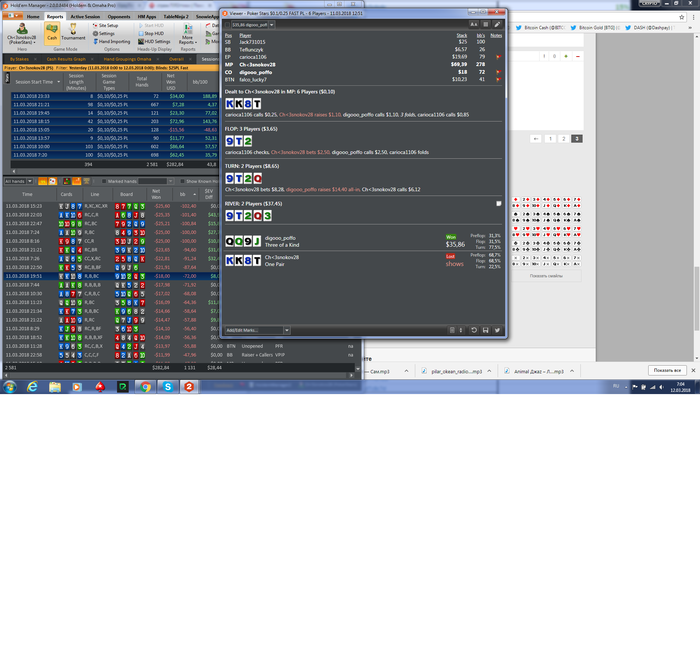Switch to the HM Apps ribbon tab
This screenshot has width=700, height=667.
tap(147, 17)
